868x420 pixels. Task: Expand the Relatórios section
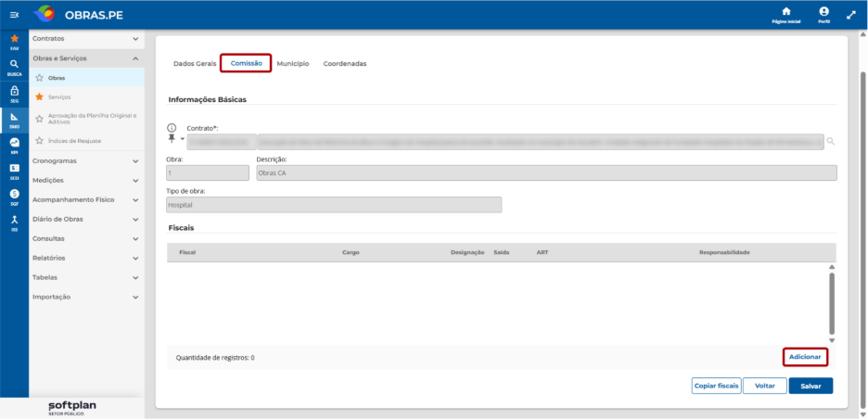(x=86, y=258)
